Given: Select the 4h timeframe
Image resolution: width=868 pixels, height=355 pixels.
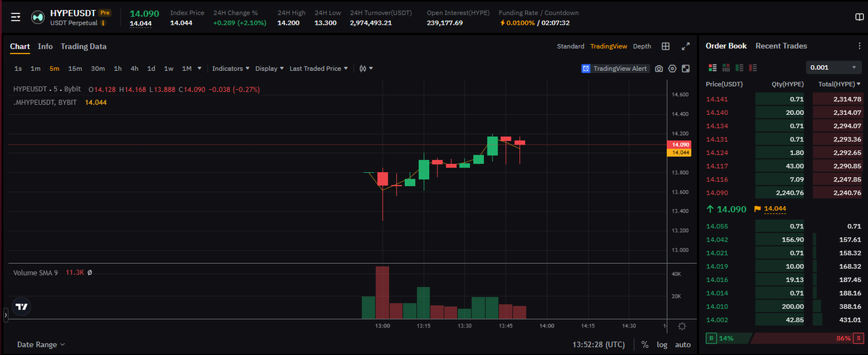Looking at the screenshot, I should coord(135,69).
